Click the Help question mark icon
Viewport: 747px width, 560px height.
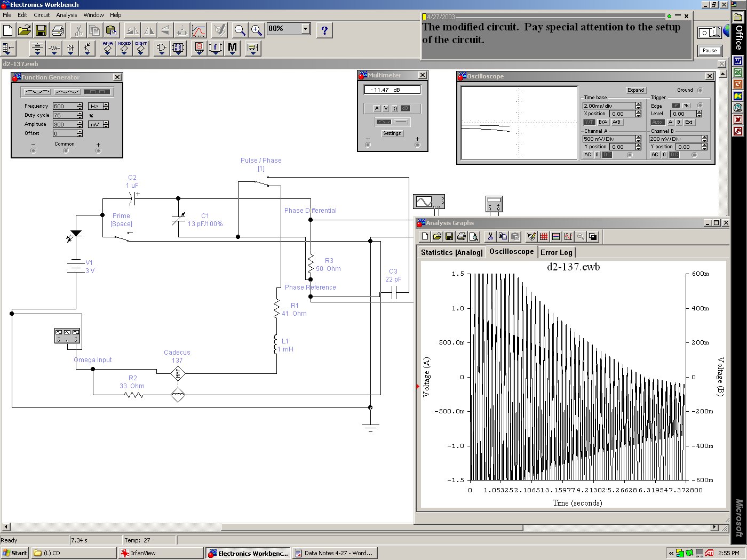(324, 30)
